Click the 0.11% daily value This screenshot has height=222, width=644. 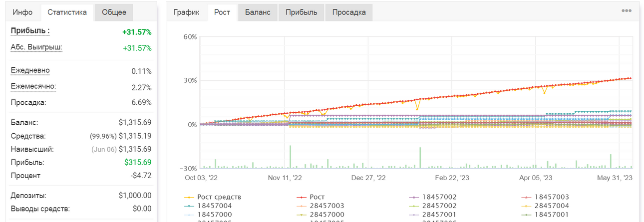tap(141, 71)
